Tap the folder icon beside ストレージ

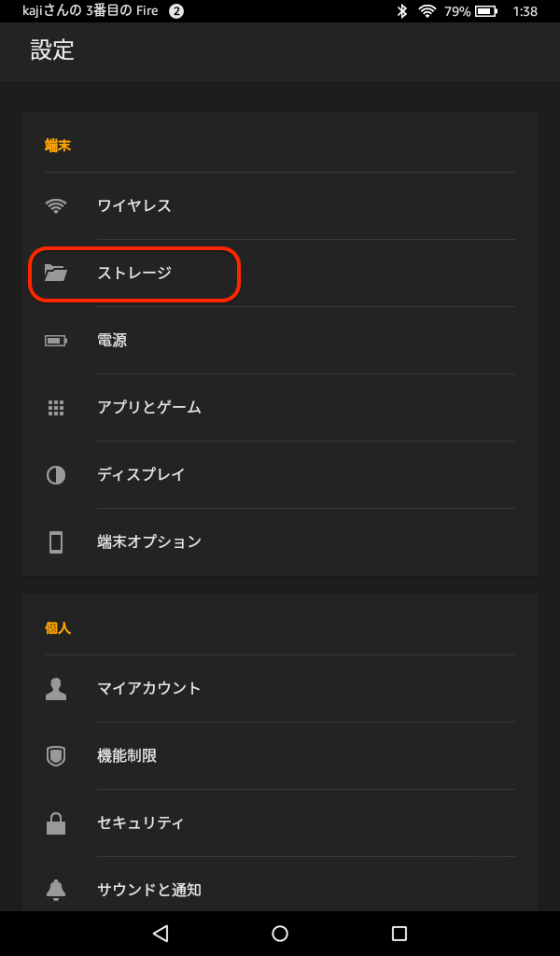point(56,274)
